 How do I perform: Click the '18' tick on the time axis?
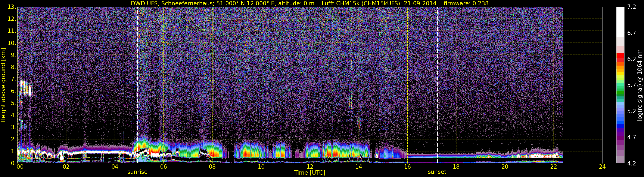[456, 167]
